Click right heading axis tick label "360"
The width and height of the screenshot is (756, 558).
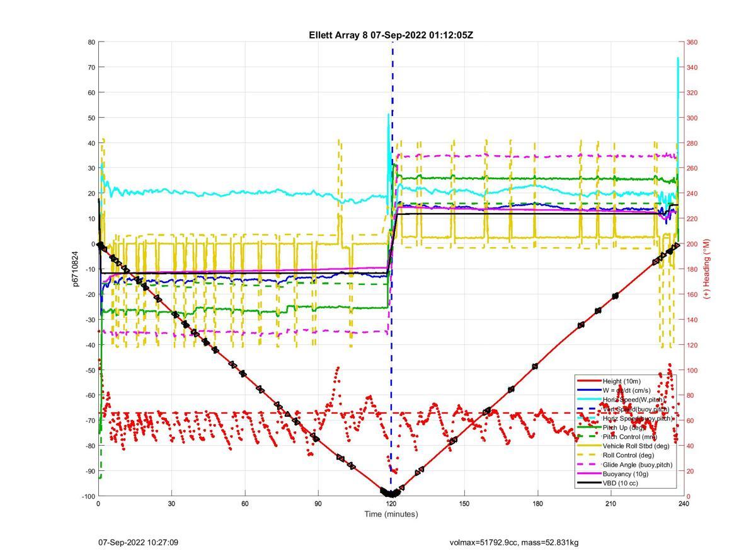(692, 42)
